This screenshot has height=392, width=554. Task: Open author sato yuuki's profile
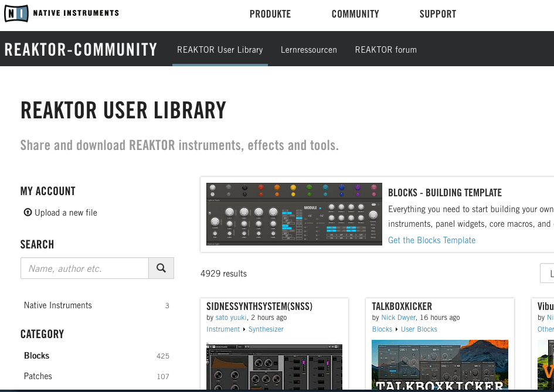point(230,318)
